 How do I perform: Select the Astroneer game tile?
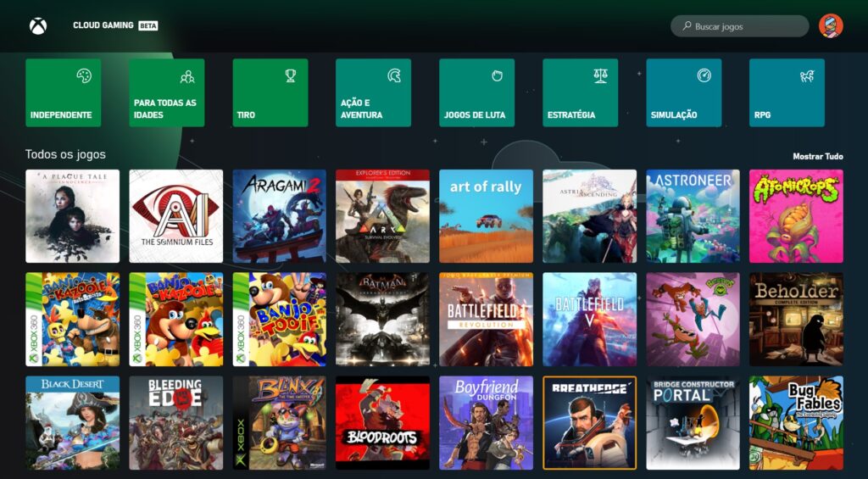(x=693, y=216)
